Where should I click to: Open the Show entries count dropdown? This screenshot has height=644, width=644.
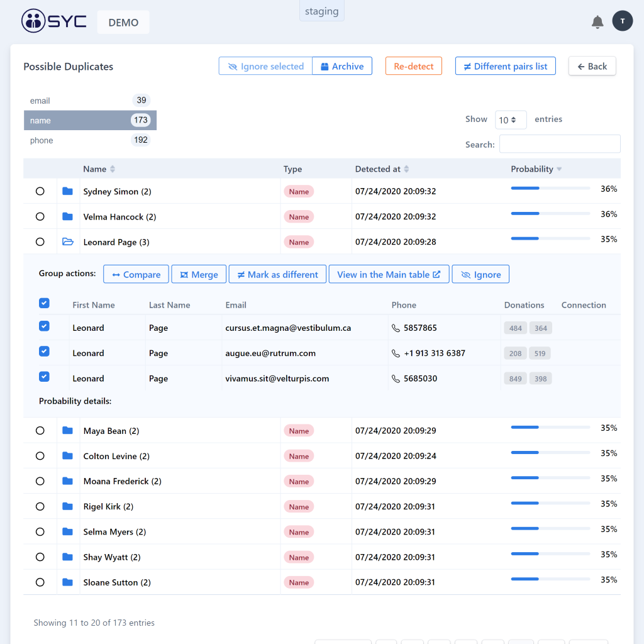click(x=510, y=119)
